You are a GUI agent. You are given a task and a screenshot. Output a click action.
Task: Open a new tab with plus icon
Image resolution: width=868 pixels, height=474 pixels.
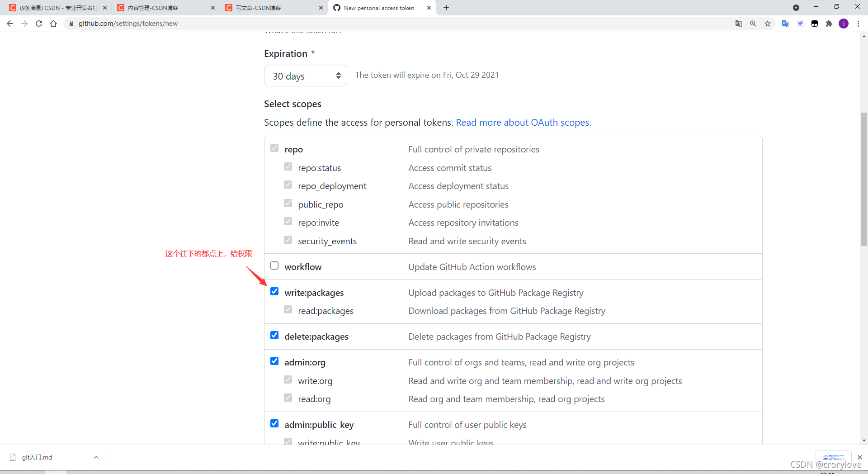coord(446,8)
